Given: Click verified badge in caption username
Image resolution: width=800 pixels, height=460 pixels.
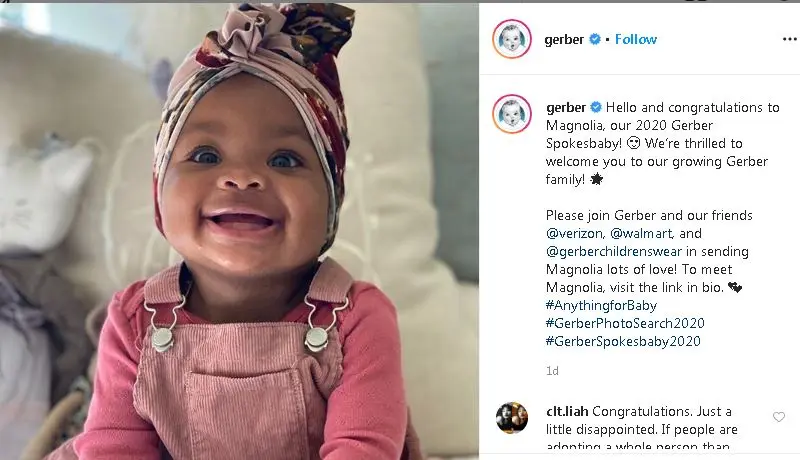Looking at the screenshot, I should pyautogui.click(x=595, y=107).
